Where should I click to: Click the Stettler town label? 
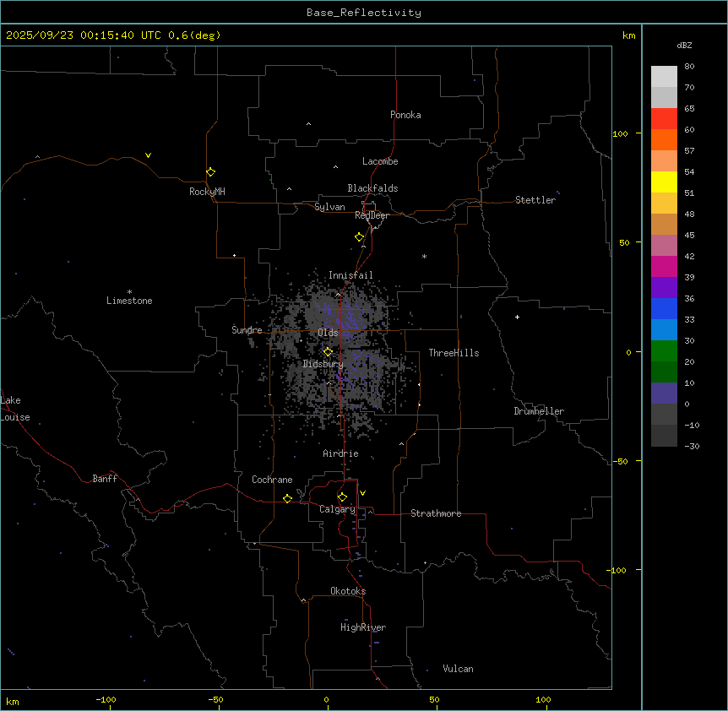[535, 200]
